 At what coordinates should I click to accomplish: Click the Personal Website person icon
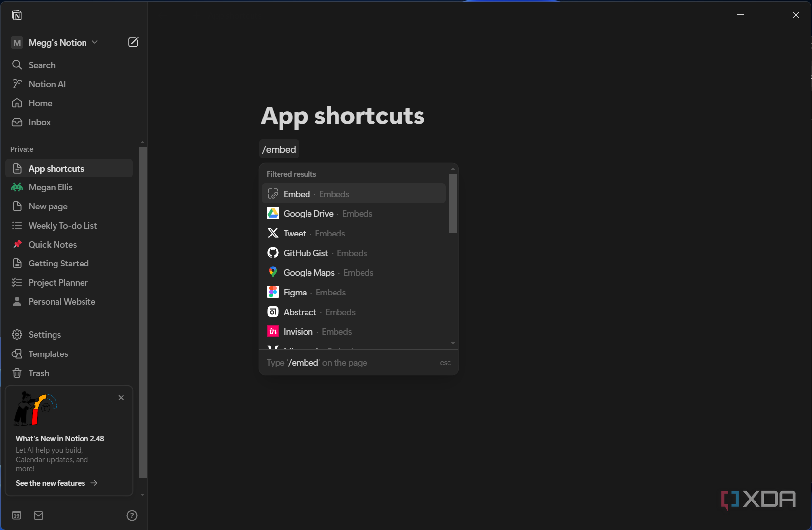coord(17,302)
